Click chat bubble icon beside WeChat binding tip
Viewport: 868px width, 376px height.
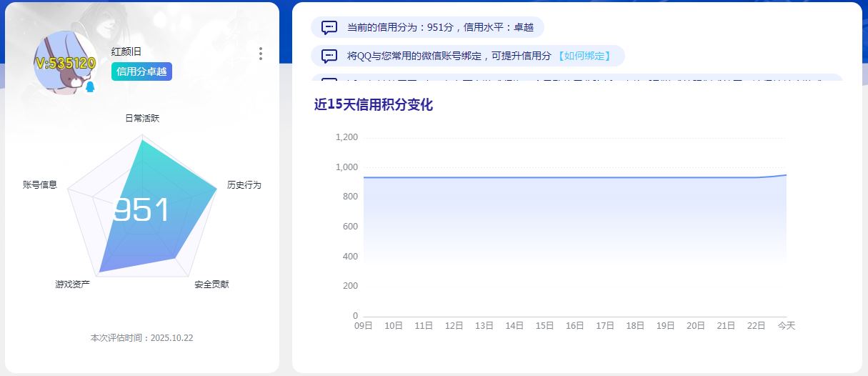329,56
